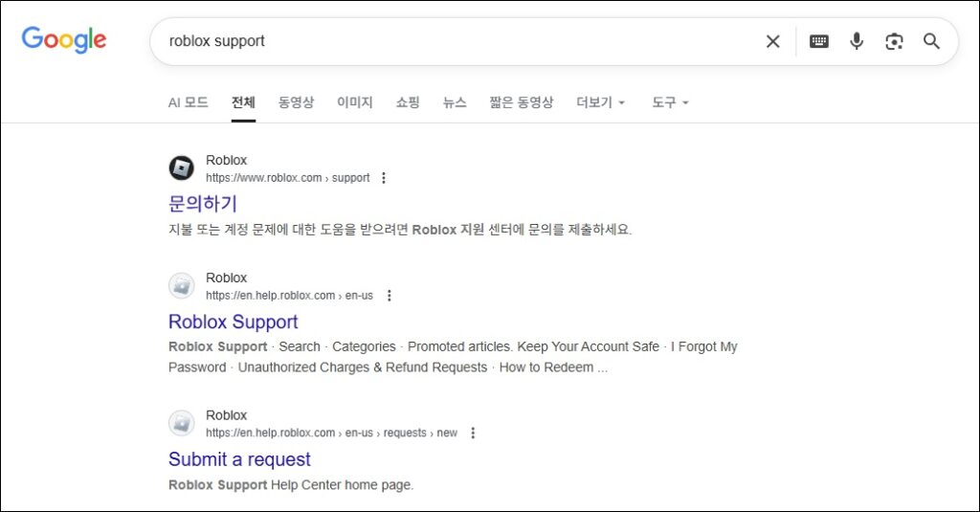Click the Roblox site name above the 문의하기 result
This screenshot has width=980, height=512.
click(x=226, y=160)
